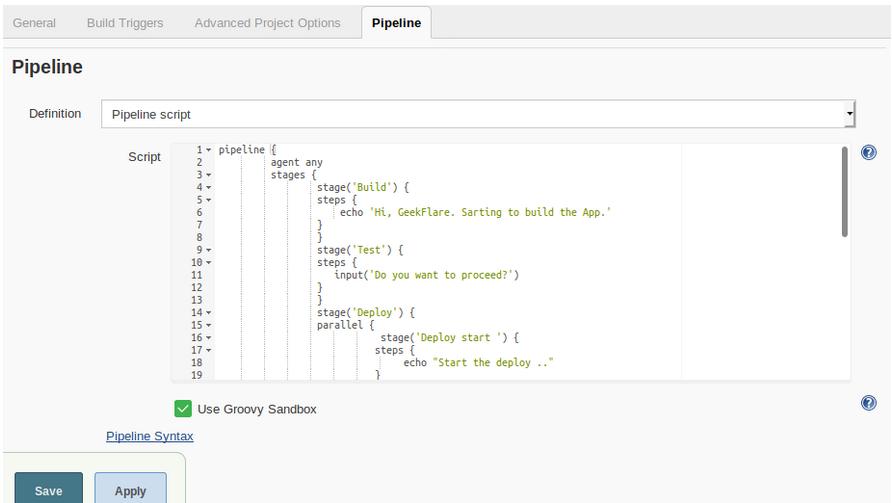Image resolution: width=892 pixels, height=503 pixels.
Task: Select the Pipeline tab
Action: coord(396,23)
